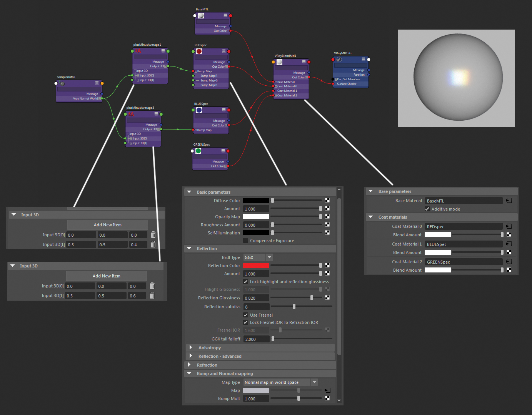Click the menu icon on samplerInfo1 node
The height and width of the screenshot is (415, 532).
pos(96,83)
